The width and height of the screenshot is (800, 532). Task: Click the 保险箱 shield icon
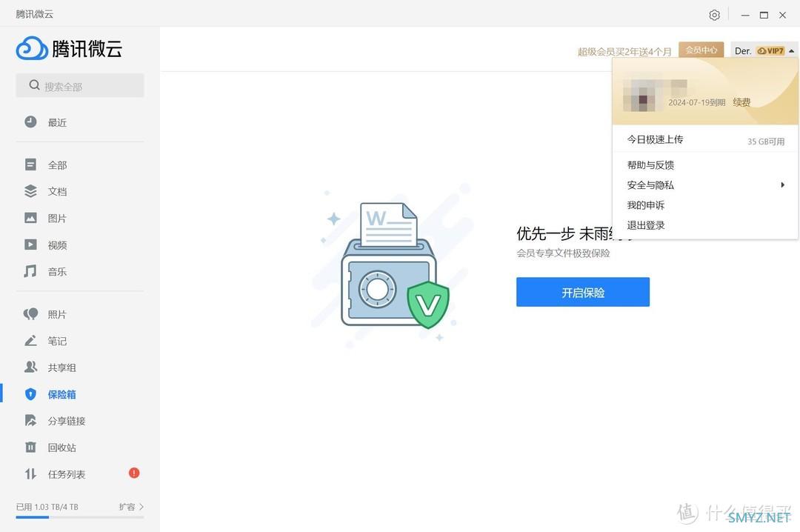(30, 394)
